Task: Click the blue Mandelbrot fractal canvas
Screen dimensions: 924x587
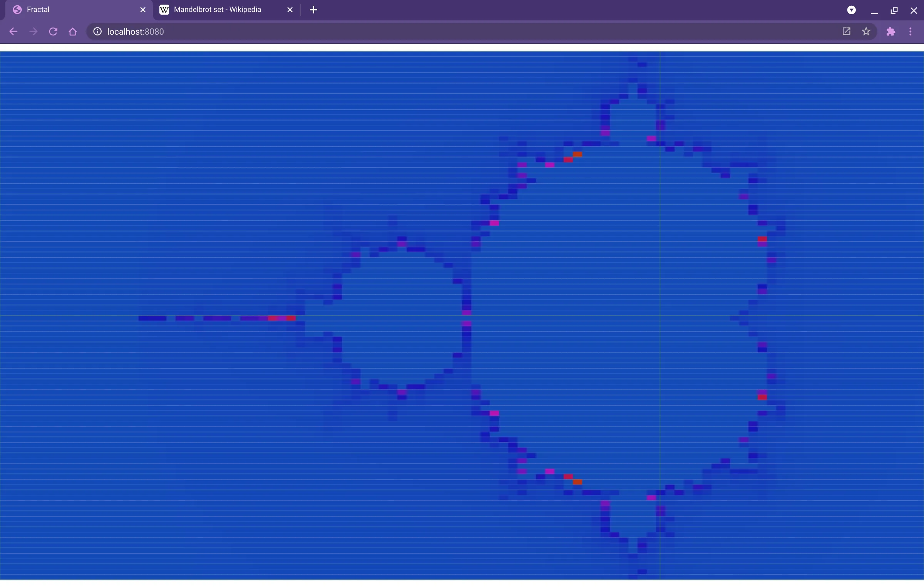Action: pos(462,315)
